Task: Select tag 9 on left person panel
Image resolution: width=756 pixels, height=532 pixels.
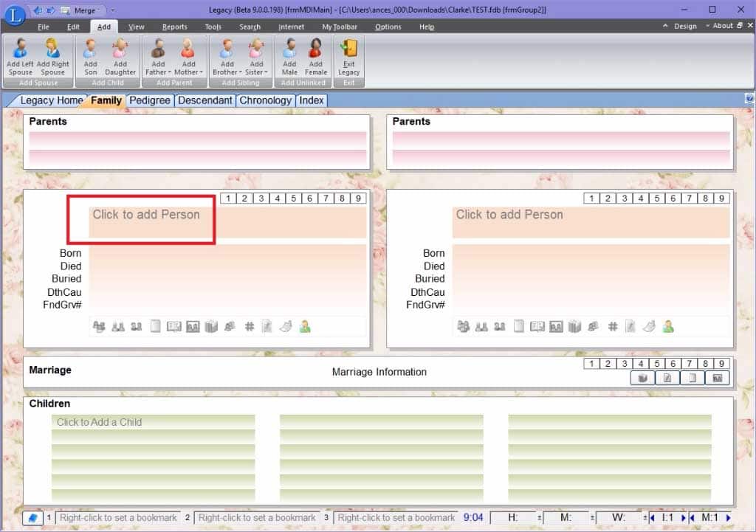Action: click(x=358, y=198)
